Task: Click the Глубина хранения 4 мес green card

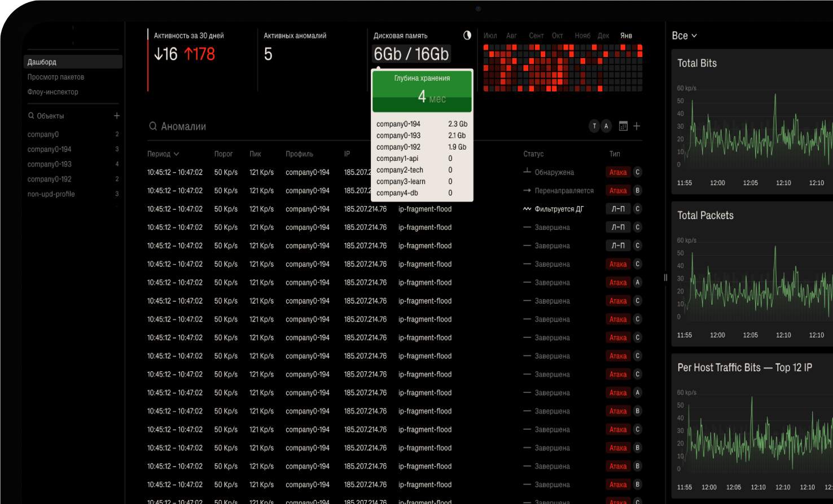Action: click(422, 91)
